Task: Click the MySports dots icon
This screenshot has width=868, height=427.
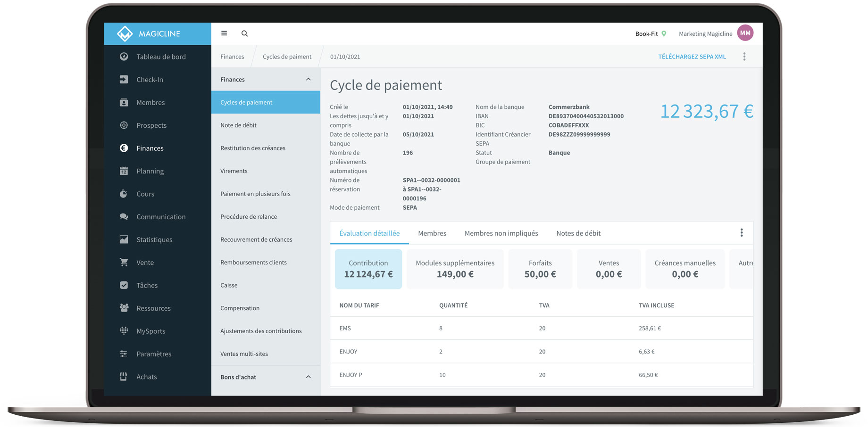Action: point(124,331)
